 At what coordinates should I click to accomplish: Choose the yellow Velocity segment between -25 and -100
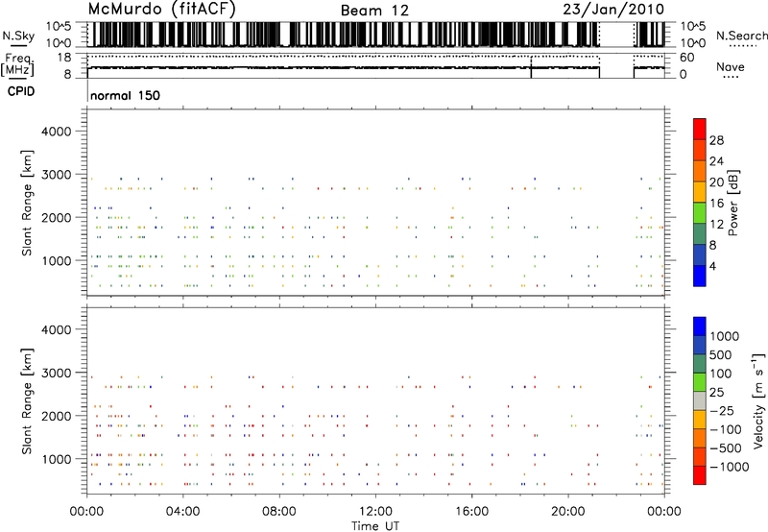coord(700,420)
